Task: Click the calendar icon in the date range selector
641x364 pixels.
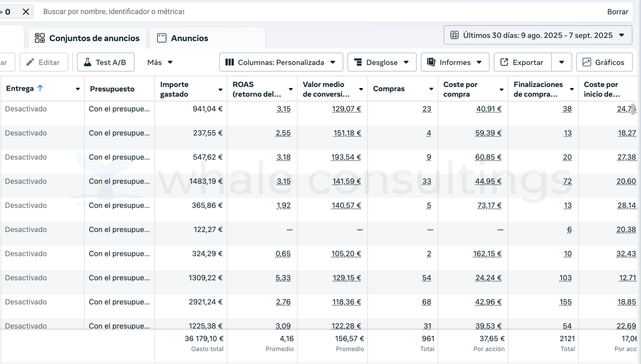Action: pyautogui.click(x=454, y=35)
